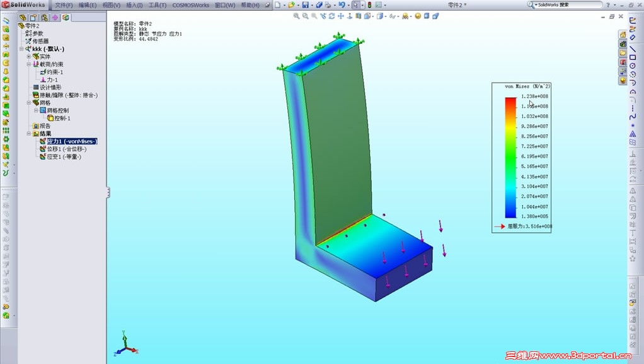Select the Line sketch tool
Image resolution: width=644 pixels, height=364 pixels.
tap(633, 49)
